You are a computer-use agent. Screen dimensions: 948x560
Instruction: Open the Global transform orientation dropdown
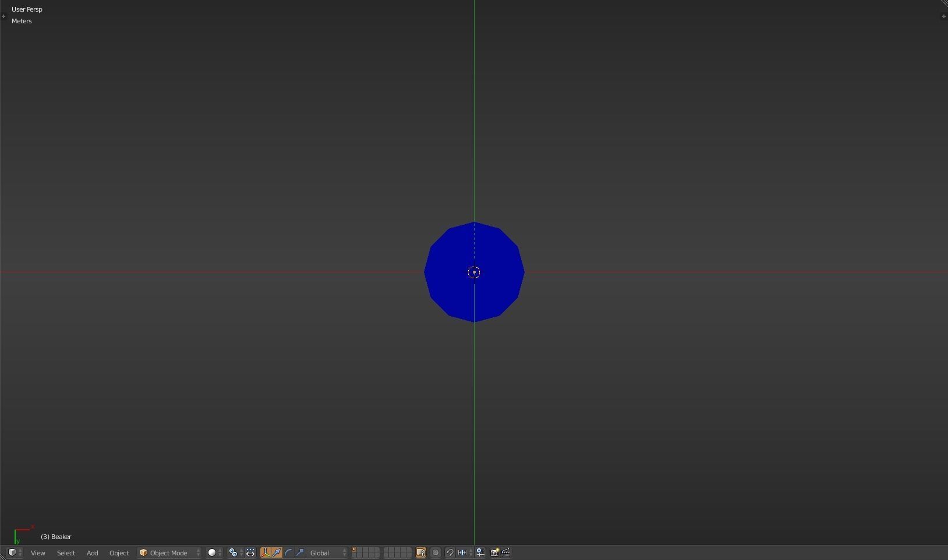click(x=328, y=552)
